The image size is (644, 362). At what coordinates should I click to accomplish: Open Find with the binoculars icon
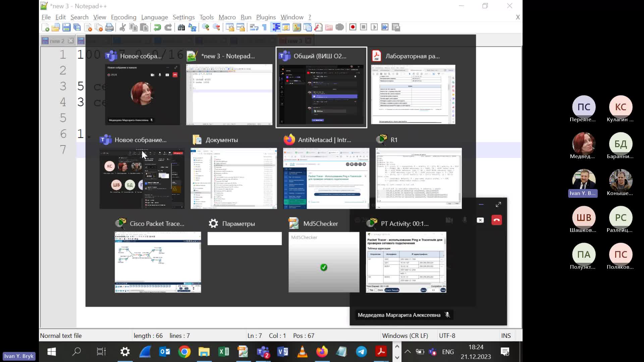click(x=181, y=27)
